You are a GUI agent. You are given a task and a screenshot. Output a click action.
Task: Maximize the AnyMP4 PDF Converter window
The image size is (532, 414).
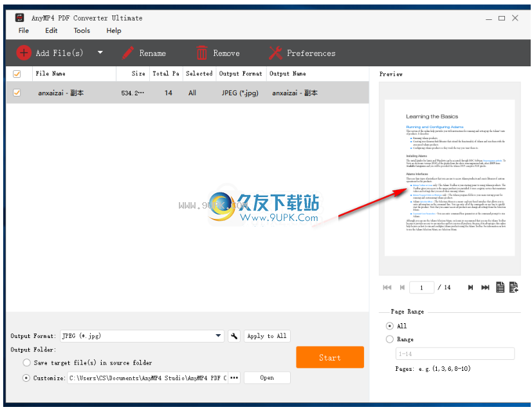click(502, 18)
